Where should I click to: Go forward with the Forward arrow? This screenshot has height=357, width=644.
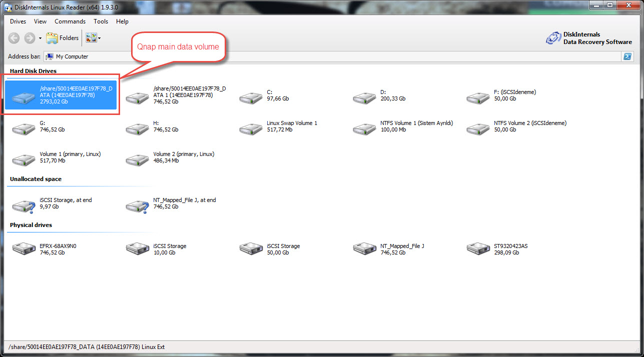pos(30,38)
